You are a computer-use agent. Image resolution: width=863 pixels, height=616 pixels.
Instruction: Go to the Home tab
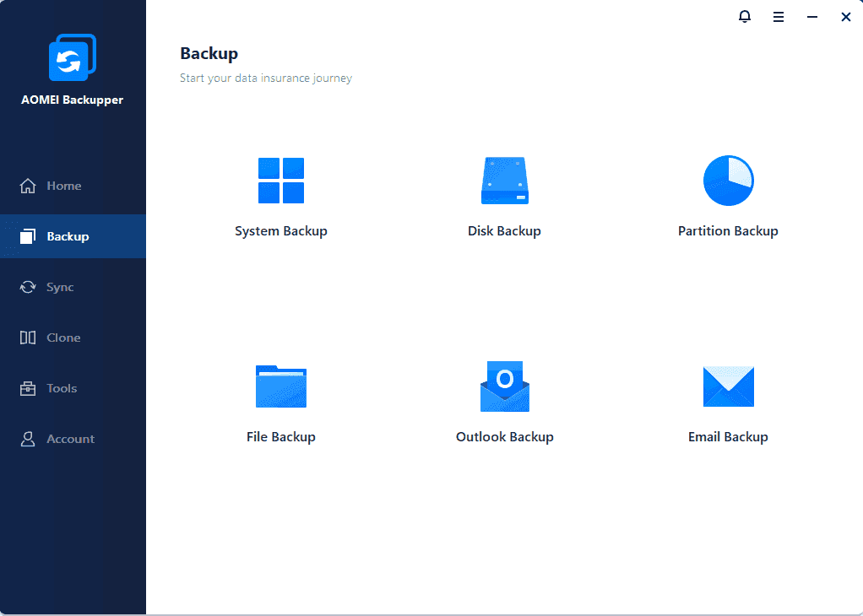coord(73,186)
